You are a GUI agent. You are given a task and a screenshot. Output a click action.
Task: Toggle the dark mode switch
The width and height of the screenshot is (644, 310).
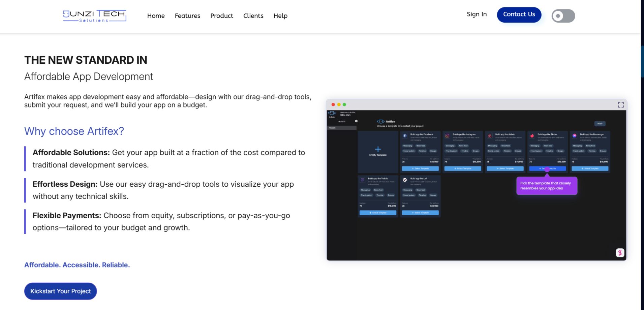[x=563, y=16]
